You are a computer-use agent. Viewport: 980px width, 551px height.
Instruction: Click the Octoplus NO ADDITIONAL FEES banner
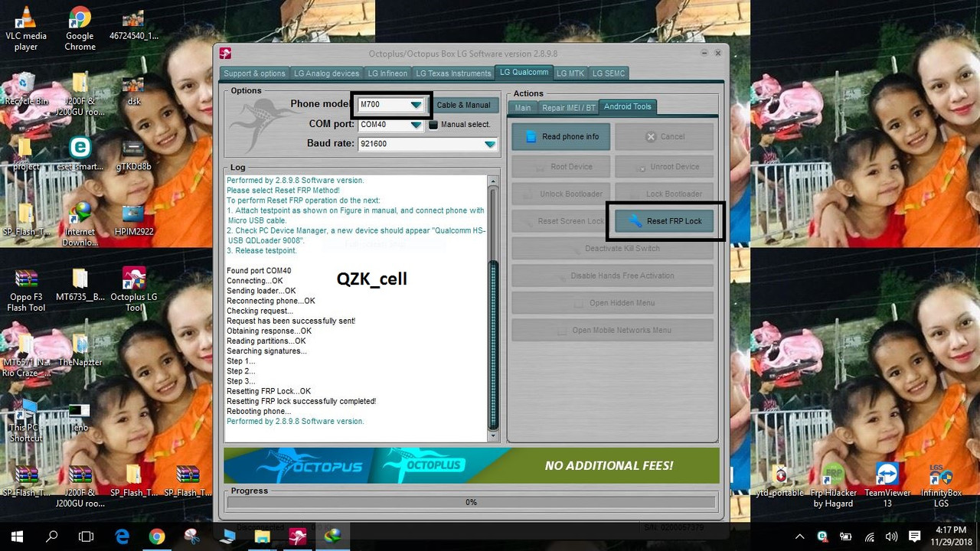pos(471,465)
